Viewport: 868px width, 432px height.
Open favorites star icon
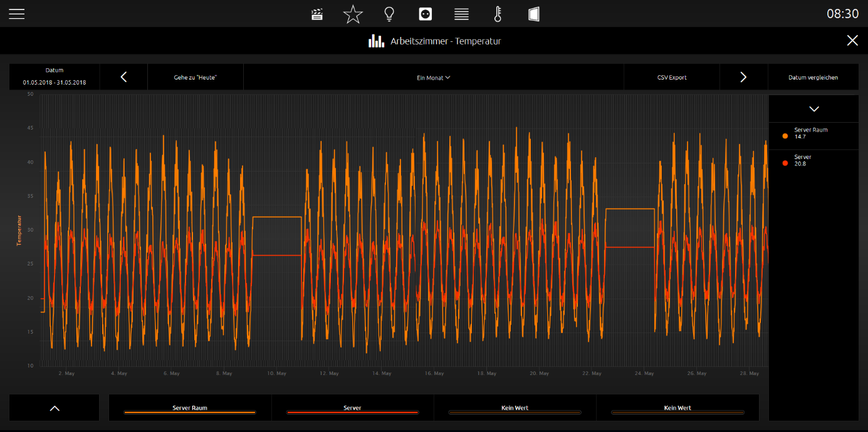pyautogui.click(x=353, y=14)
